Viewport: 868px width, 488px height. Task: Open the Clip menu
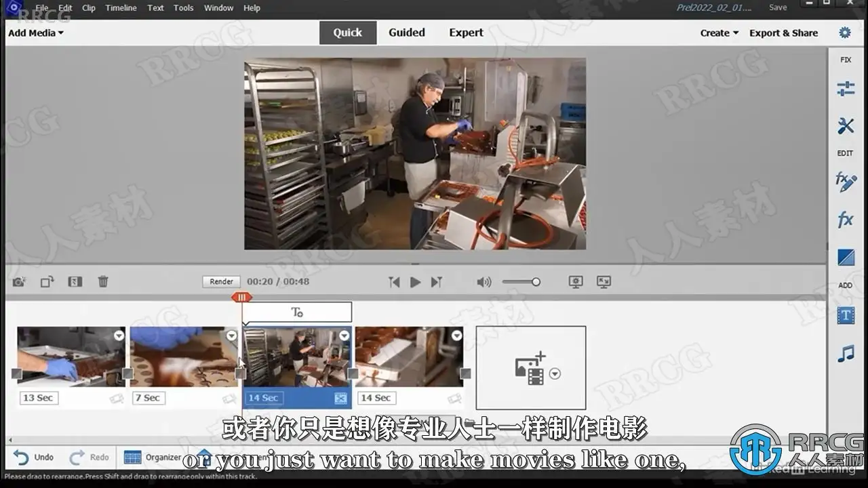[88, 8]
